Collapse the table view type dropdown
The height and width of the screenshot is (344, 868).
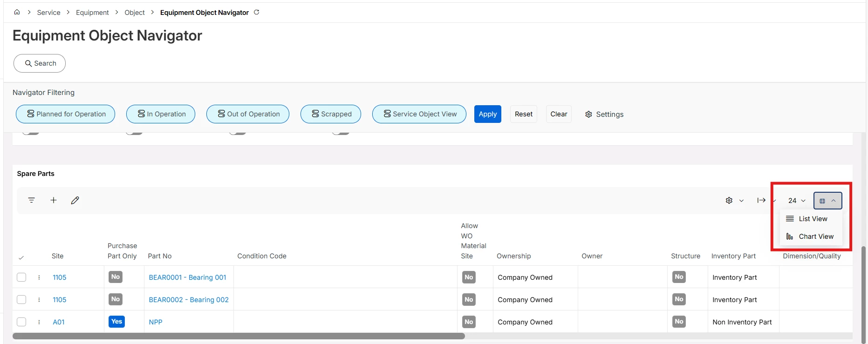click(x=828, y=201)
